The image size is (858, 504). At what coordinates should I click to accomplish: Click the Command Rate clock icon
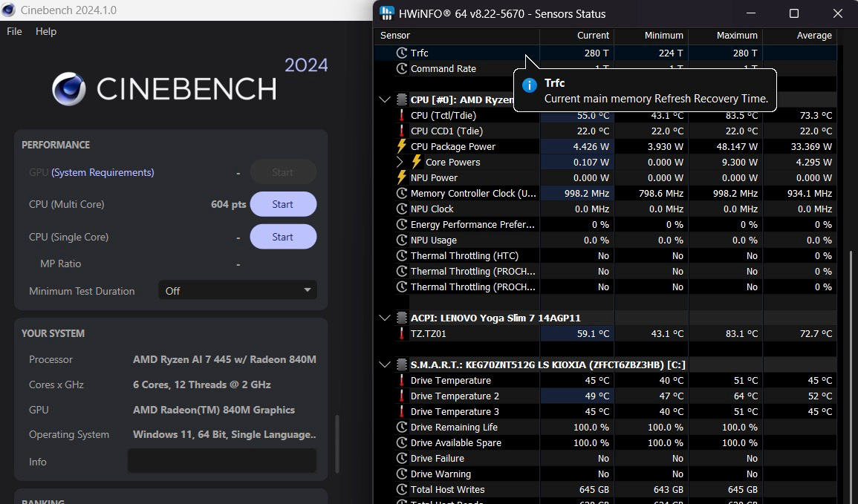pos(402,69)
